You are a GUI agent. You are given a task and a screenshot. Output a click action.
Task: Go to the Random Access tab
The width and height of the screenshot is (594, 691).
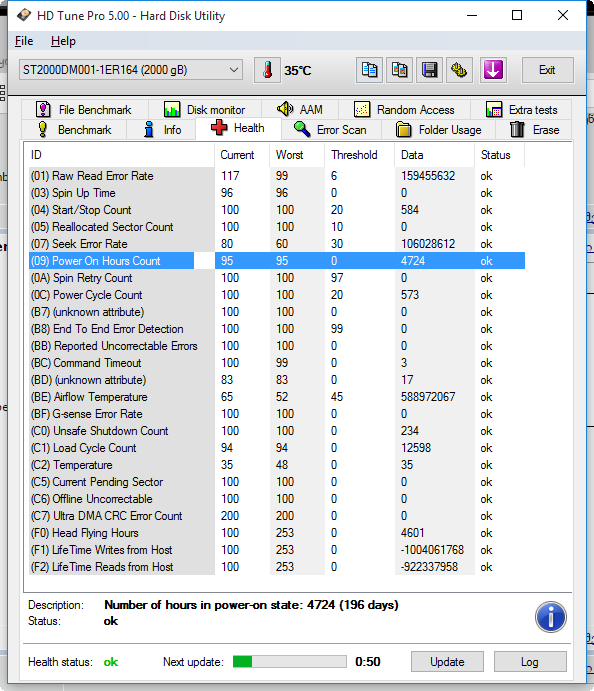tap(405, 109)
